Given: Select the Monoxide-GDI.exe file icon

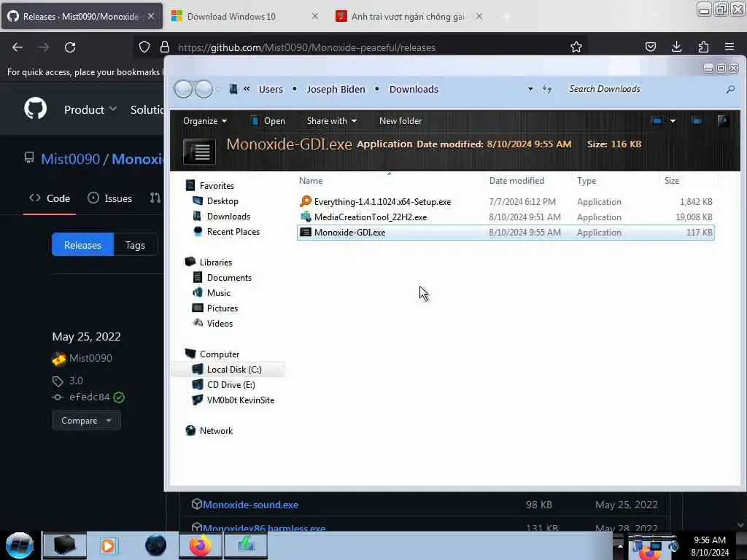Looking at the screenshot, I should (306, 233).
